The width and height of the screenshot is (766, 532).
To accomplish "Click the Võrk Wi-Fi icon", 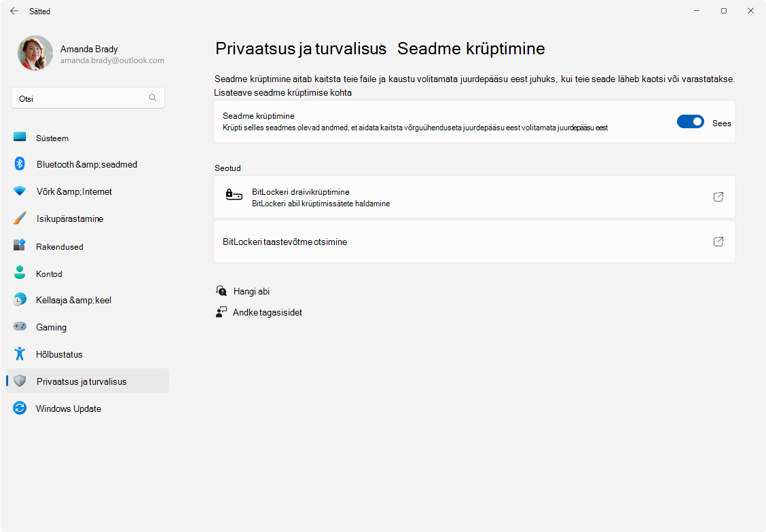I will click(20, 191).
